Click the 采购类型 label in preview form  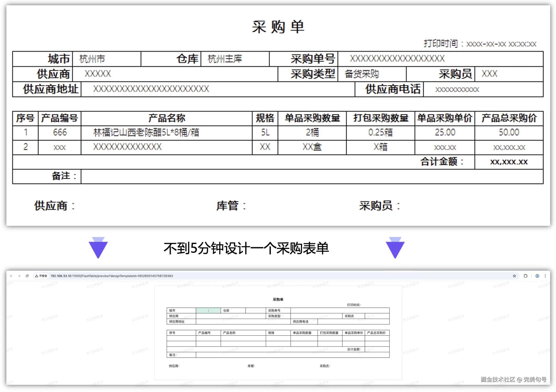point(274,316)
